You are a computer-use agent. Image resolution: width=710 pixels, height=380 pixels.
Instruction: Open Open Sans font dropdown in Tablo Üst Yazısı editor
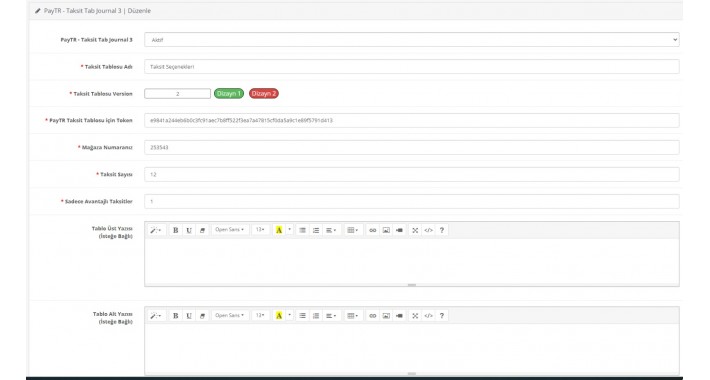pyautogui.click(x=230, y=230)
